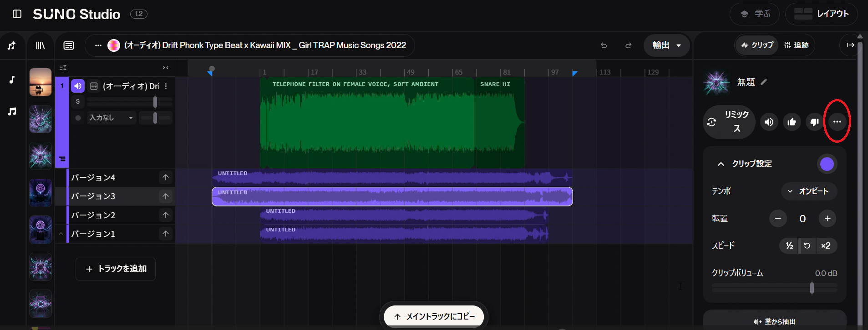Open clip more options three dots
868x330 pixels.
point(837,122)
